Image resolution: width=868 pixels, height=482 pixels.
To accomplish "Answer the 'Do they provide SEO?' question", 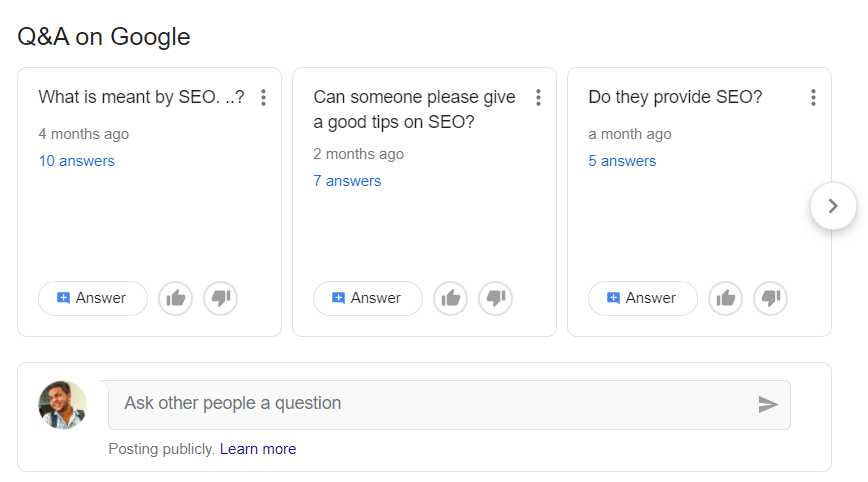I will coord(642,298).
